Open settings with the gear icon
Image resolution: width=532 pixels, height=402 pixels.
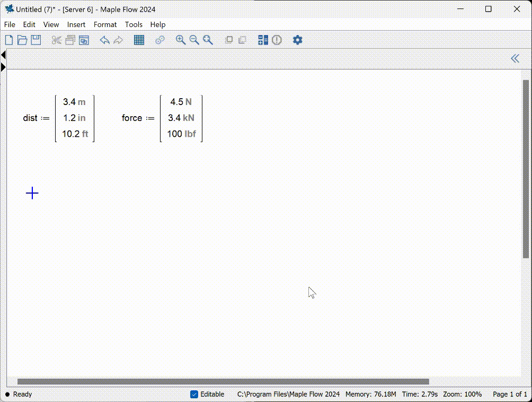(x=298, y=40)
